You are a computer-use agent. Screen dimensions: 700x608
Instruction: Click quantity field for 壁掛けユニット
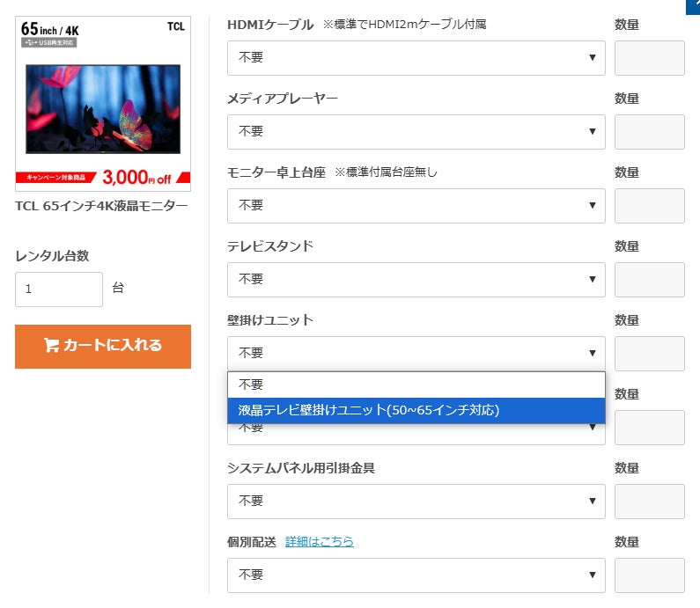click(x=649, y=354)
